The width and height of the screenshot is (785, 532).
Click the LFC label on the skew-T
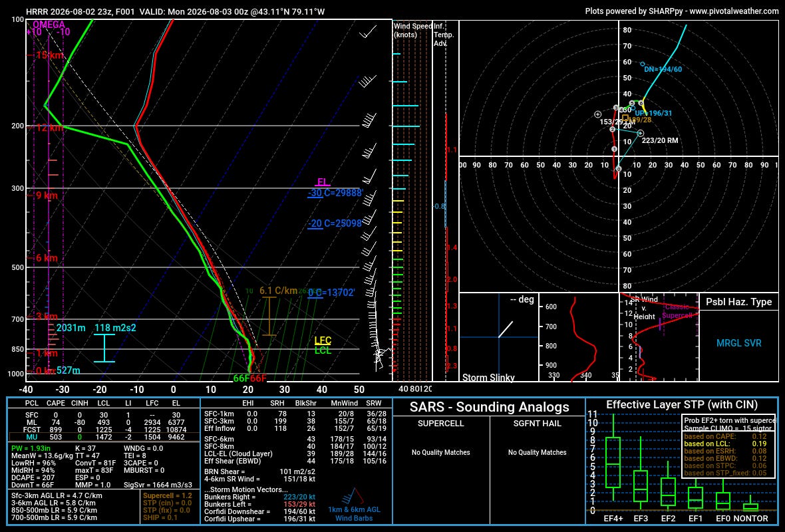pyautogui.click(x=323, y=341)
